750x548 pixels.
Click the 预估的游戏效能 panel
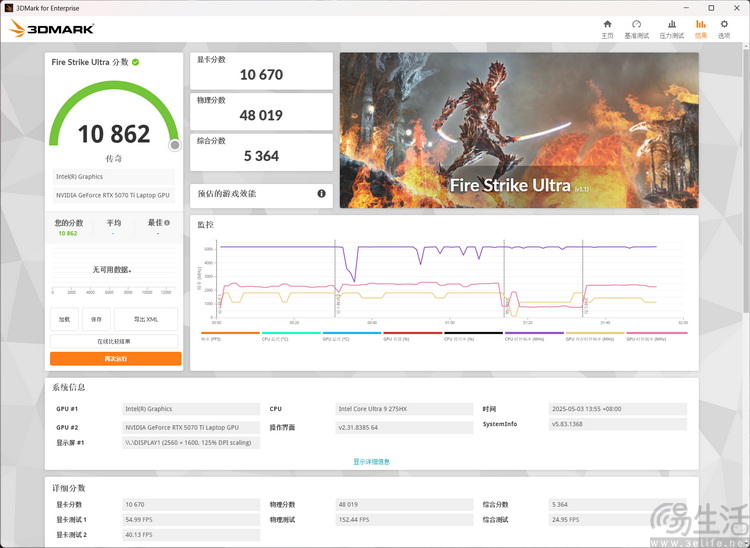click(x=261, y=196)
